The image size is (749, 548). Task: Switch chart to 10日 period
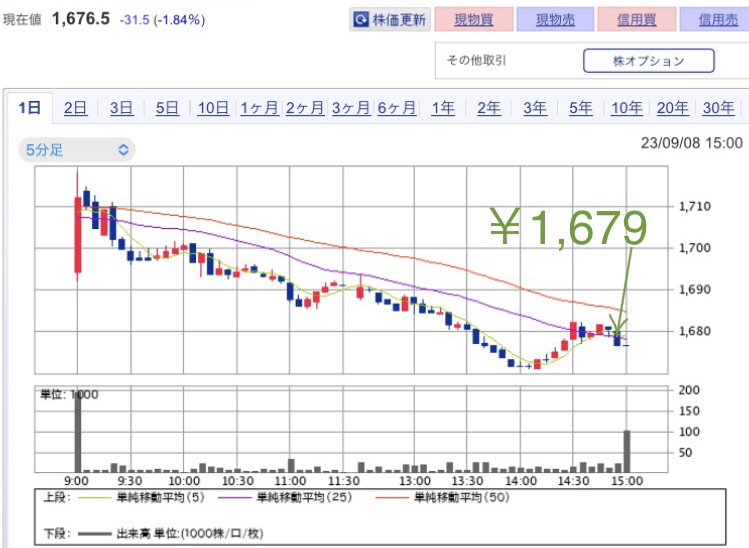pos(213,108)
